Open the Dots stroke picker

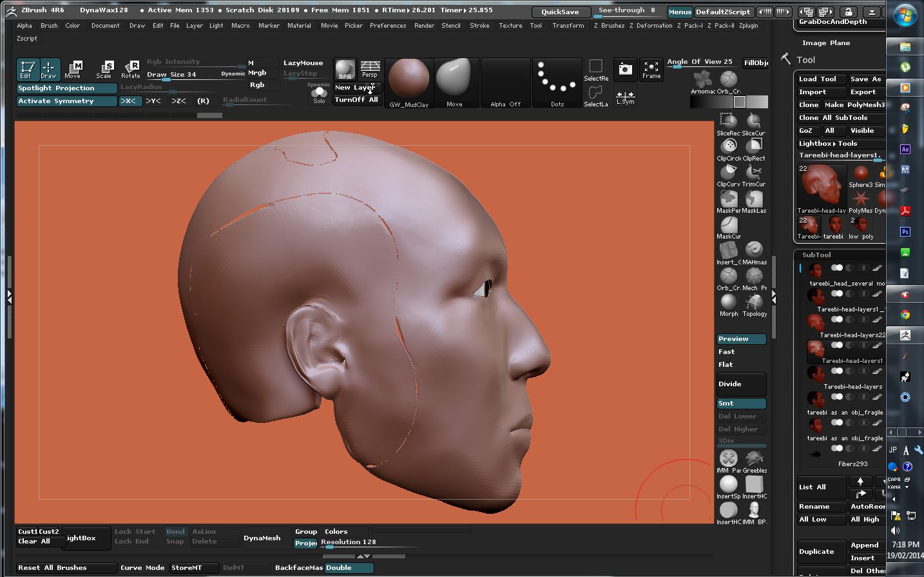point(557,83)
